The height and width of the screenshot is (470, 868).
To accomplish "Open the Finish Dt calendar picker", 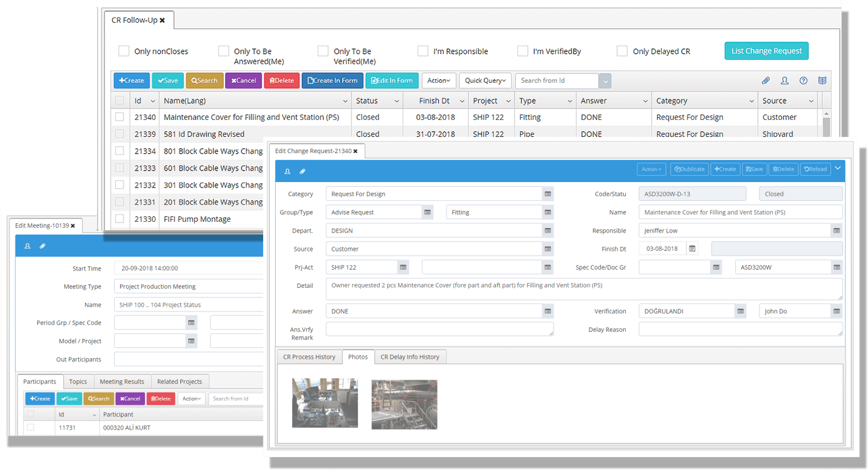I will click(x=691, y=249).
